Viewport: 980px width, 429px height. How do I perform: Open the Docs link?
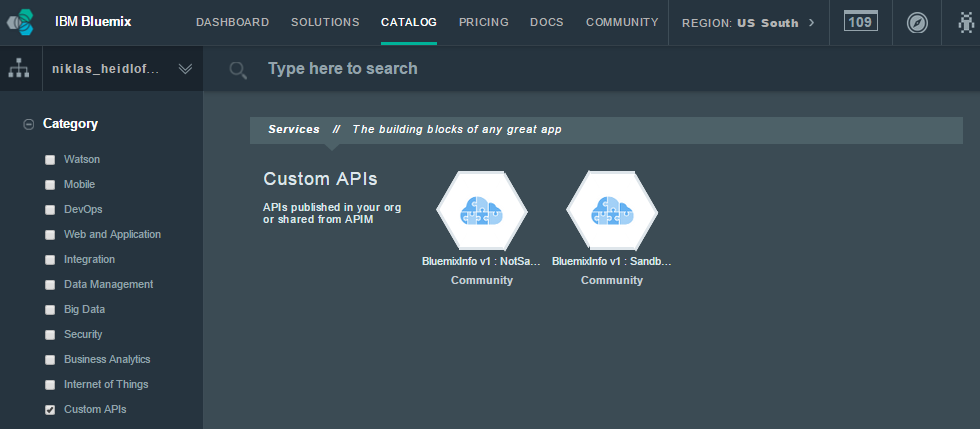coord(547,22)
